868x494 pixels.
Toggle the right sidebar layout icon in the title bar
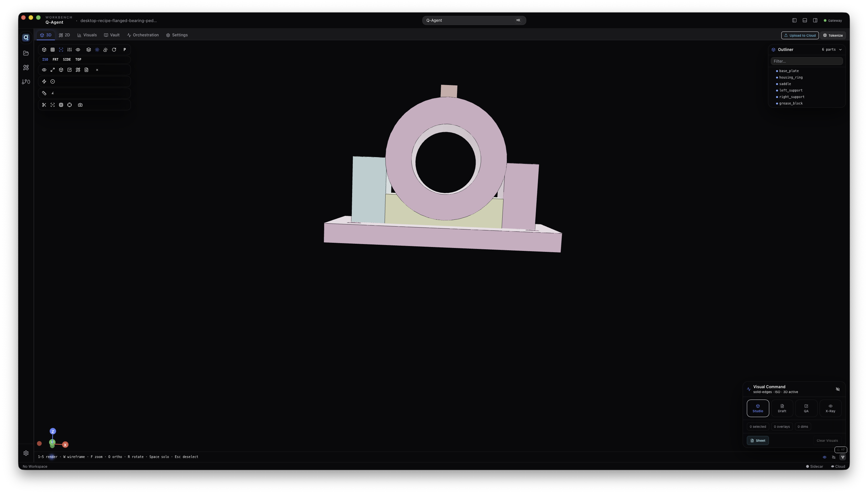815,20
